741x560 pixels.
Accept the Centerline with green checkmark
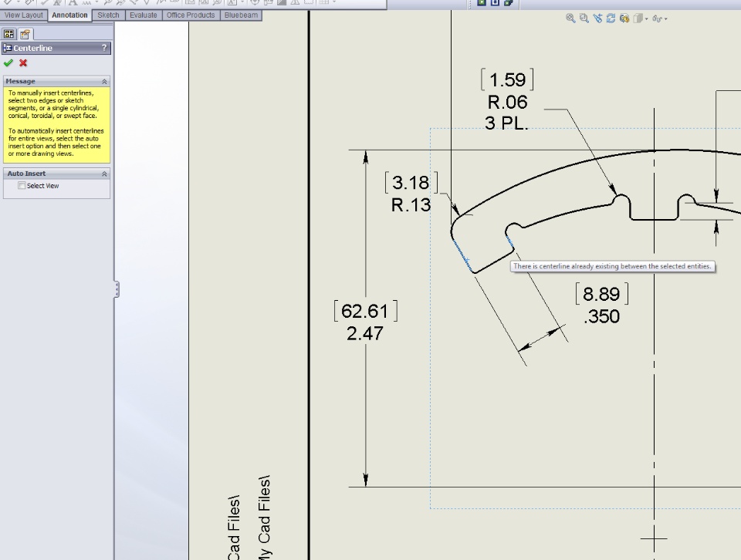tap(8, 62)
